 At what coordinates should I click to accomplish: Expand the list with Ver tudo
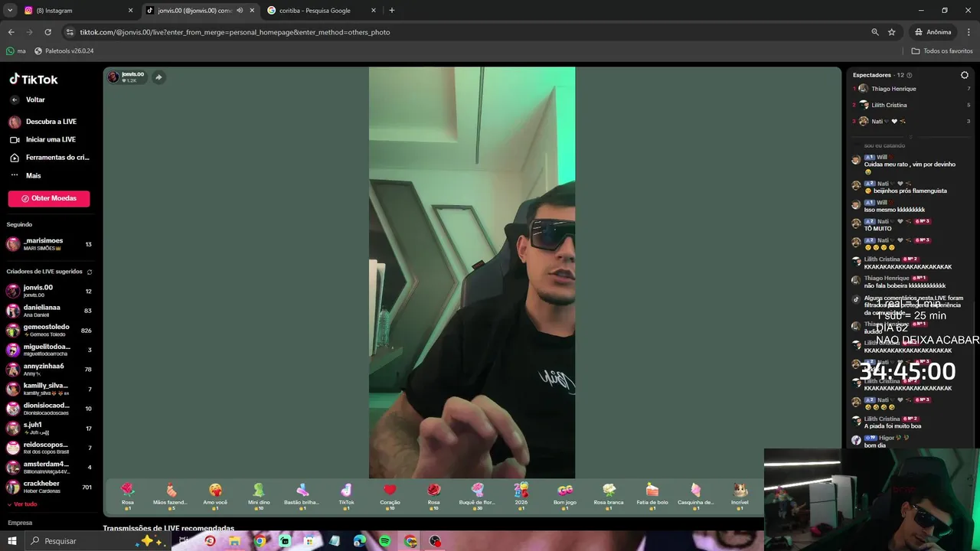click(x=21, y=504)
